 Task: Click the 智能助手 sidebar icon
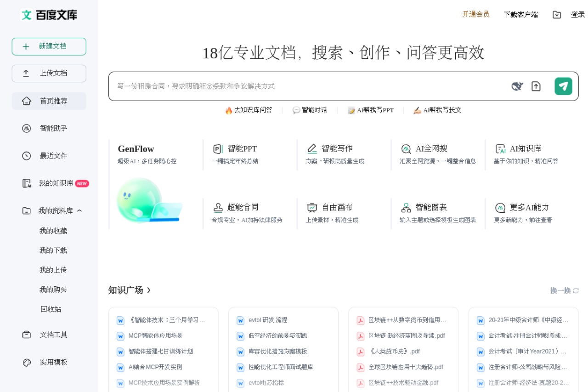[x=27, y=129]
